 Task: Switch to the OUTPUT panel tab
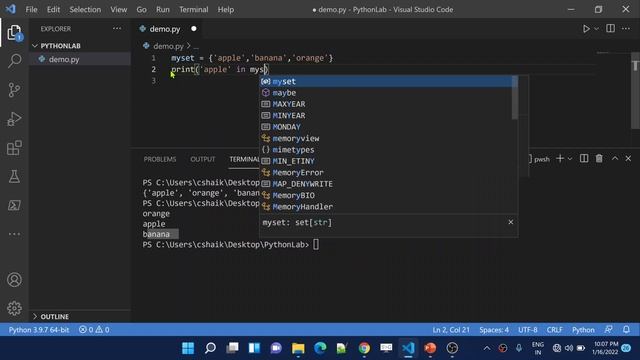pos(202,159)
